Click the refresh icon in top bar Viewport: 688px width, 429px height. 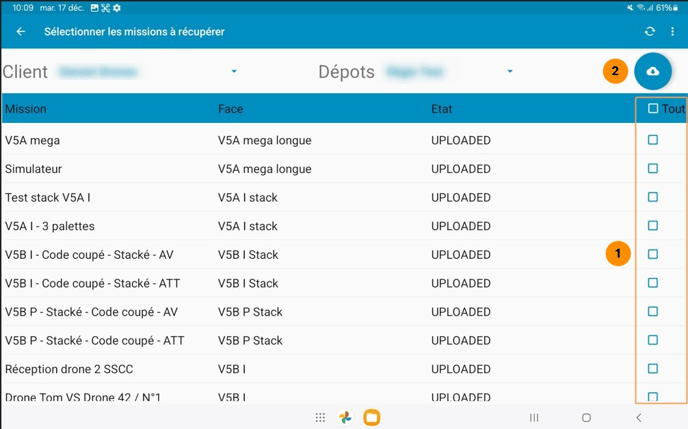coord(650,32)
